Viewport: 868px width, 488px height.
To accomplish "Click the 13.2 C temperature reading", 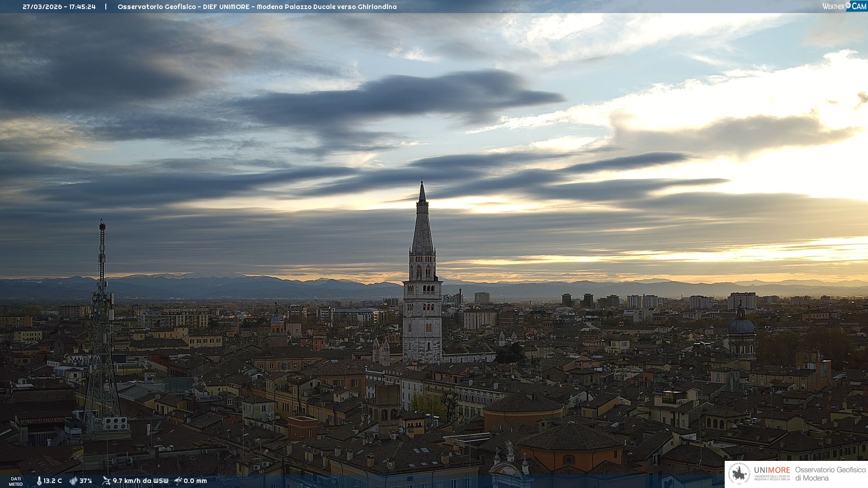I will 52,481.
